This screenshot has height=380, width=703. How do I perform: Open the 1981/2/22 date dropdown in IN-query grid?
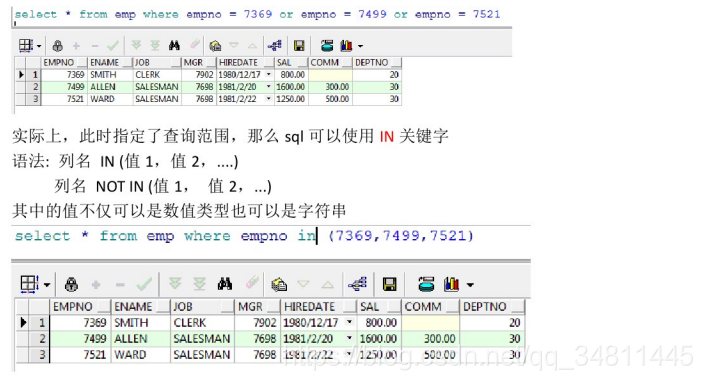point(349,354)
